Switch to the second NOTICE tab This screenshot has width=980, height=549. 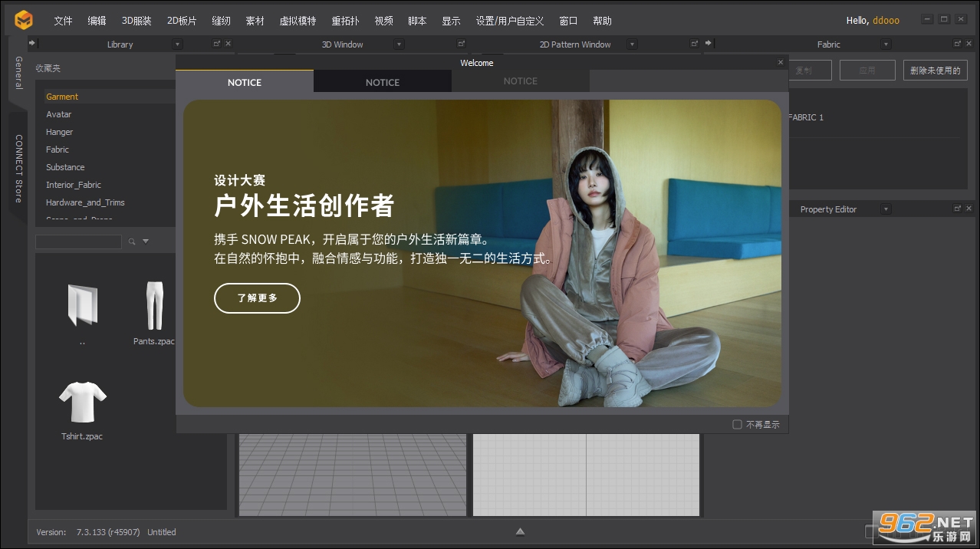(x=383, y=82)
